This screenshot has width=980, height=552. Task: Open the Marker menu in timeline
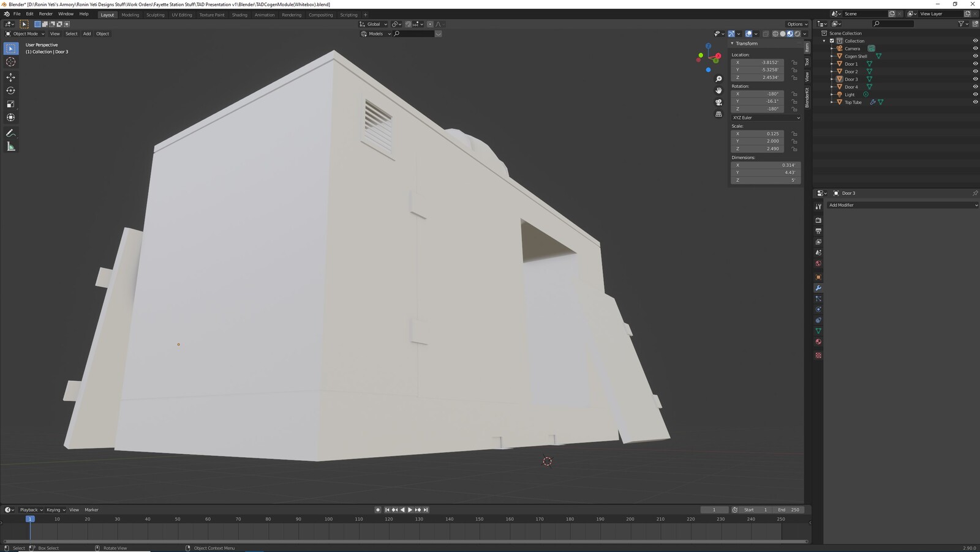pyautogui.click(x=91, y=510)
